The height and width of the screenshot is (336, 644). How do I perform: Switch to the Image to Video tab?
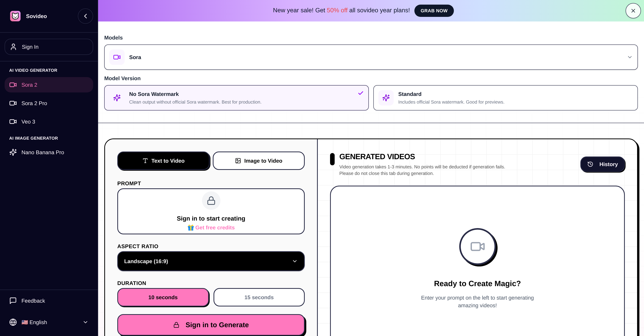click(259, 161)
